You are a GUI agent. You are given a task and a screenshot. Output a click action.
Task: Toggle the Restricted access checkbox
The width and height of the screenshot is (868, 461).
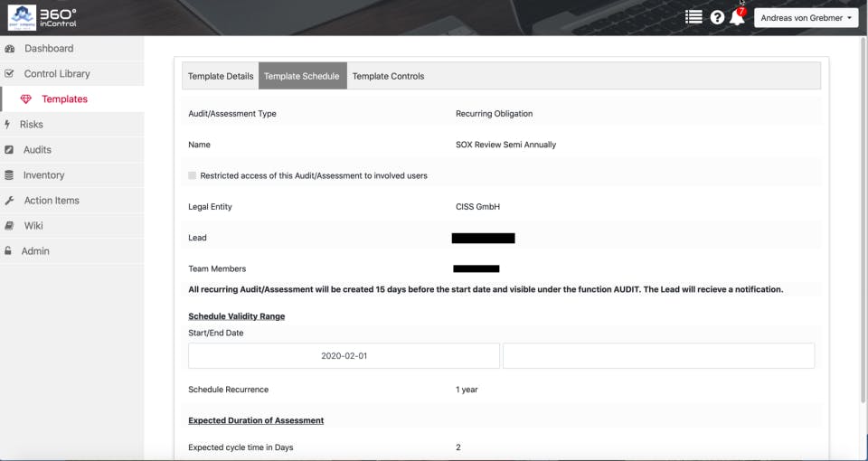[192, 175]
